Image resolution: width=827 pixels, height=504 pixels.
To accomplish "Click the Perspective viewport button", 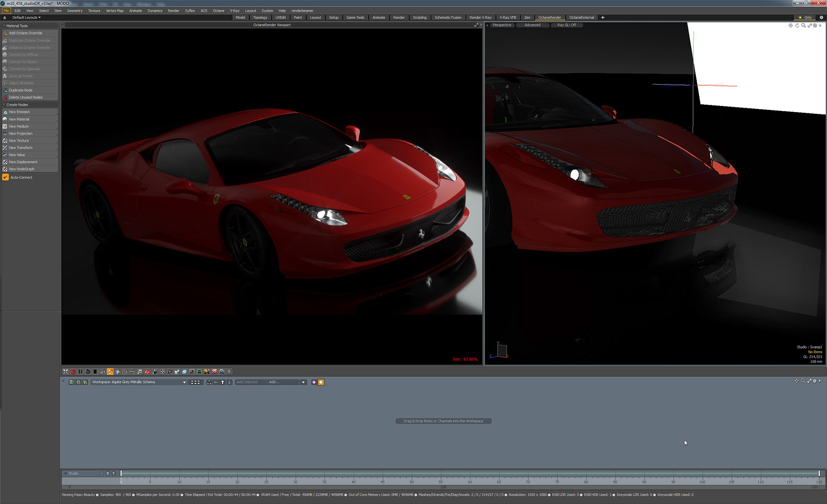I will [x=502, y=25].
